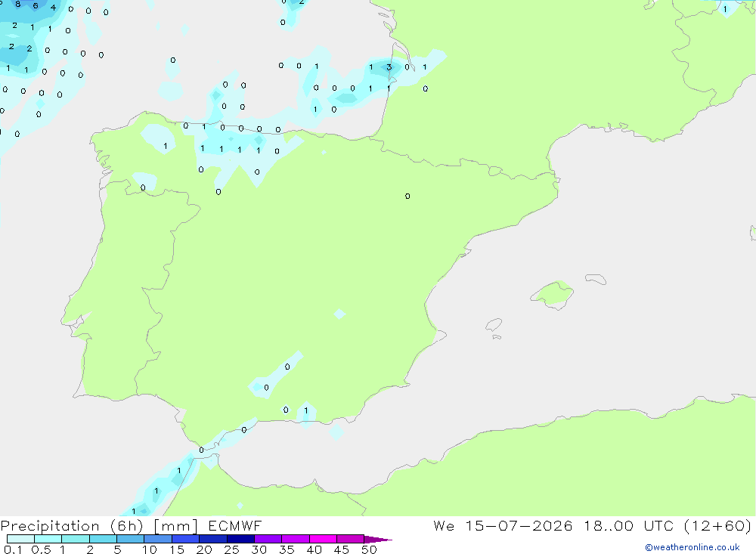Click the 20–25 mm dark blue legend swatch
This screenshot has width=756, height=554.
(x=212, y=539)
